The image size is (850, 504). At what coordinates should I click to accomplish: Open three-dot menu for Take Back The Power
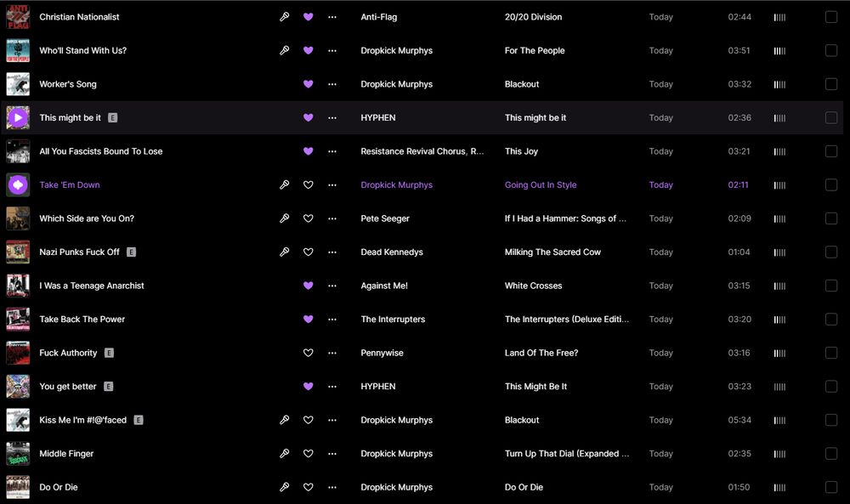pos(332,320)
